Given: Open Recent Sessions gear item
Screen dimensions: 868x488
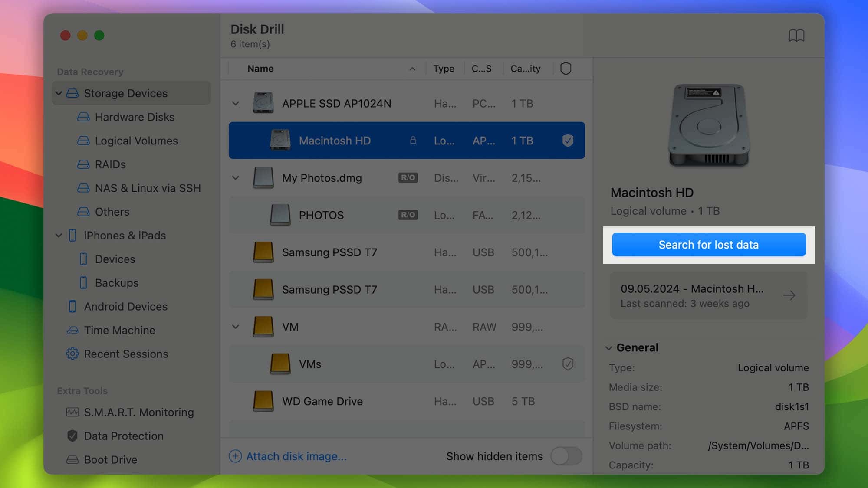Looking at the screenshot, I should [125, 354].
